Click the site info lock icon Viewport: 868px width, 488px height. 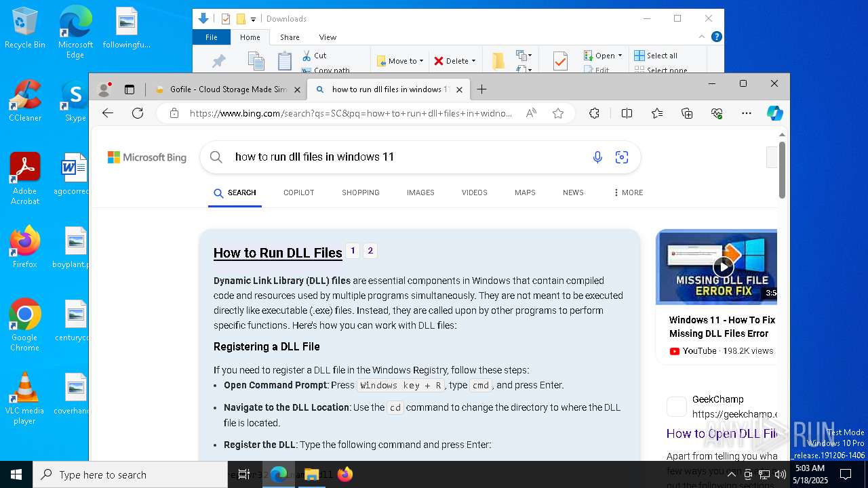tap(174, 113)
